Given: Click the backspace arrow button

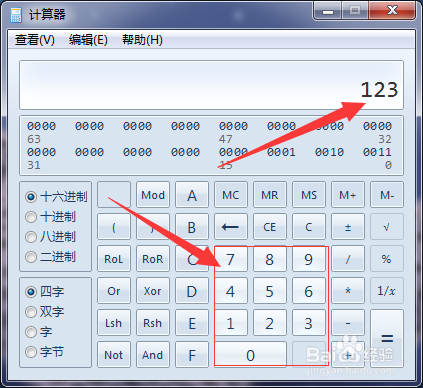Looking at the screenshot, I should point(231,227).
